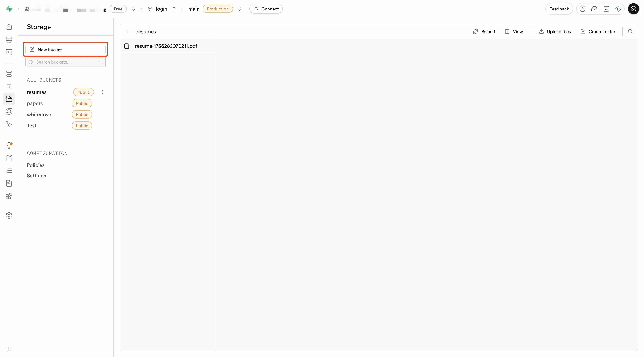Toggle the sidebar expand control at bottom
Screen dimensions: 644x357
tap(9, 349)
